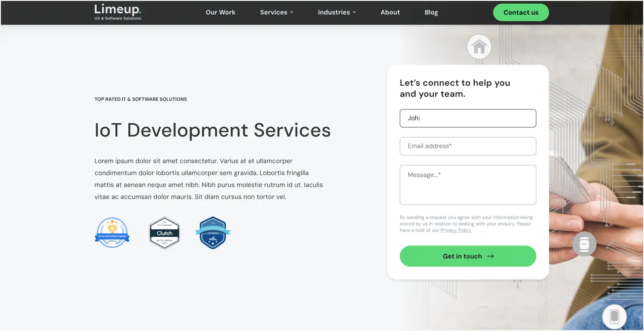Click the home icon above the form
Image resolution: width=644 pixels, height=331 pixels.
(x=479, y=47)
